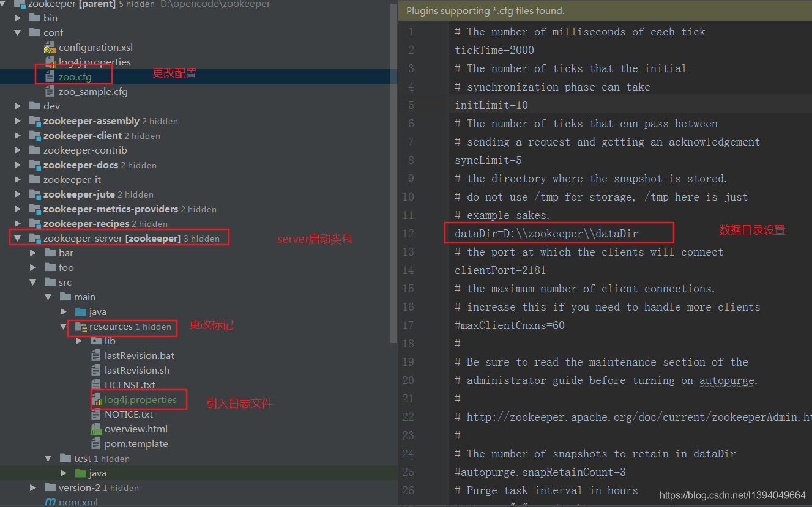Screen dimensions: 812x507
Task: Click the lastRevision.bat file icon
Action: (95, 356)
